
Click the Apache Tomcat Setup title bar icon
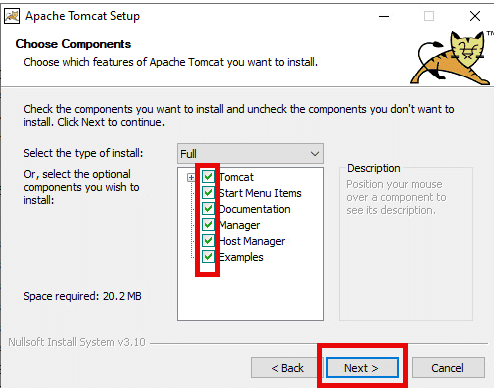(12, 16)
